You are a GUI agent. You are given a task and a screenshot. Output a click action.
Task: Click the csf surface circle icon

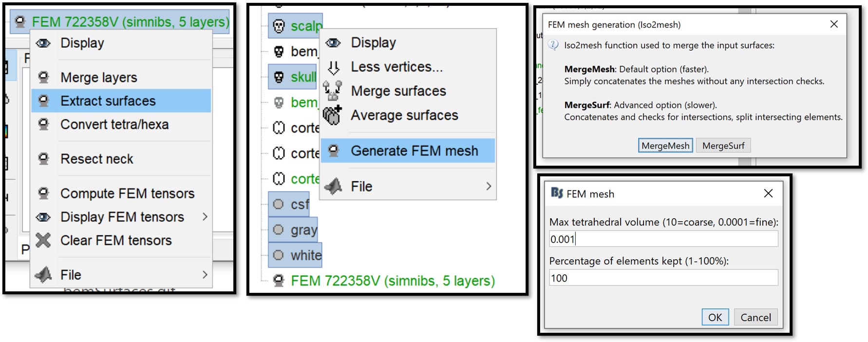[x=278, y=204]
